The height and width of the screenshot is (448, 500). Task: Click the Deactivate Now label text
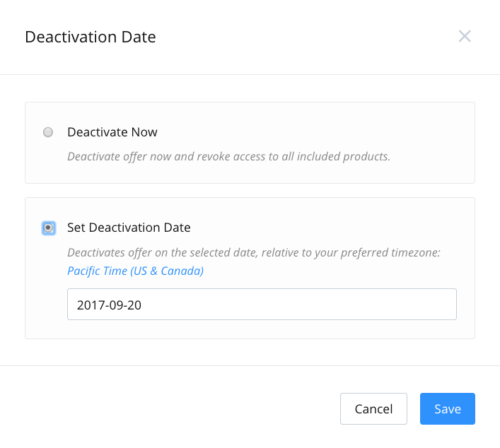tap(112, 132)
